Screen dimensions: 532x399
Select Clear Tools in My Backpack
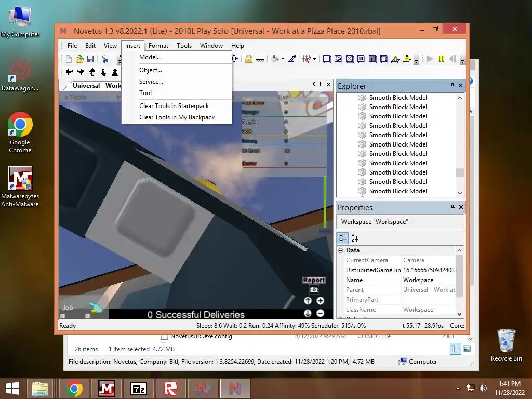tap(177, 117)
